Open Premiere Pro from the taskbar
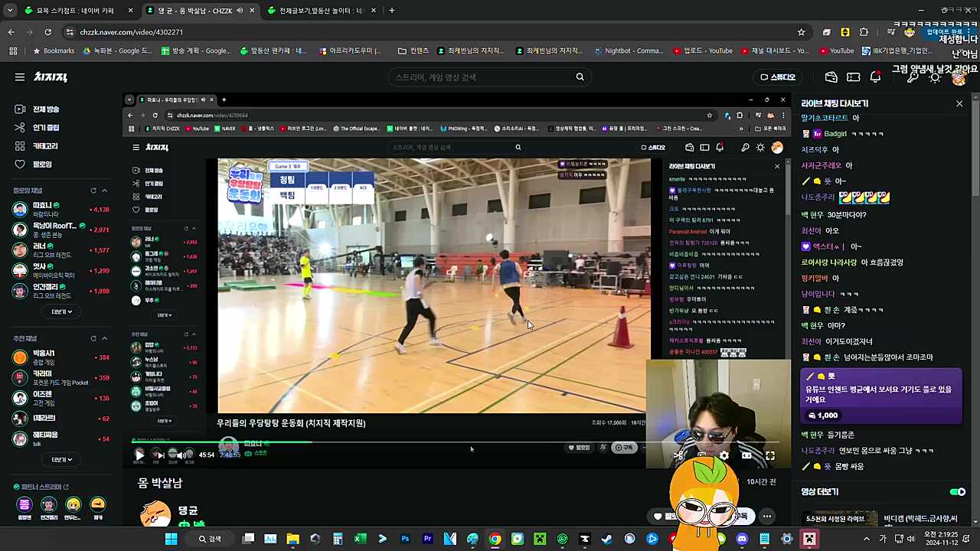Image resolution: width=980 pixels, height=551 pixels. pyautogui.click(x=427, y=539)
